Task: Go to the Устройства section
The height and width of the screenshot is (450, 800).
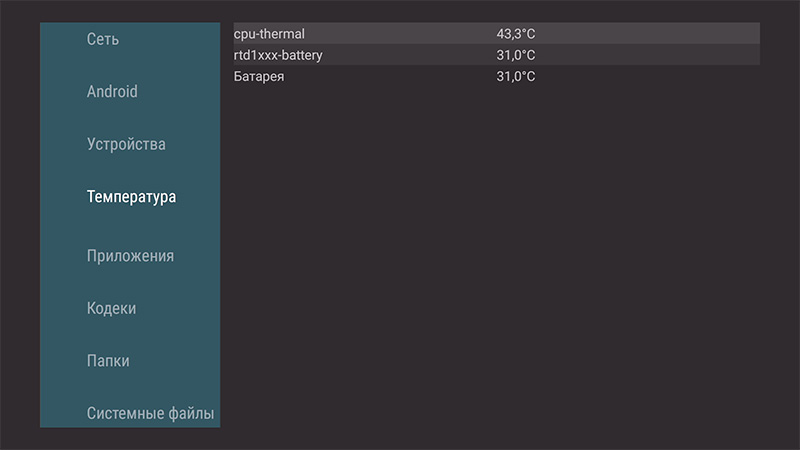Action: coord(126,144)
